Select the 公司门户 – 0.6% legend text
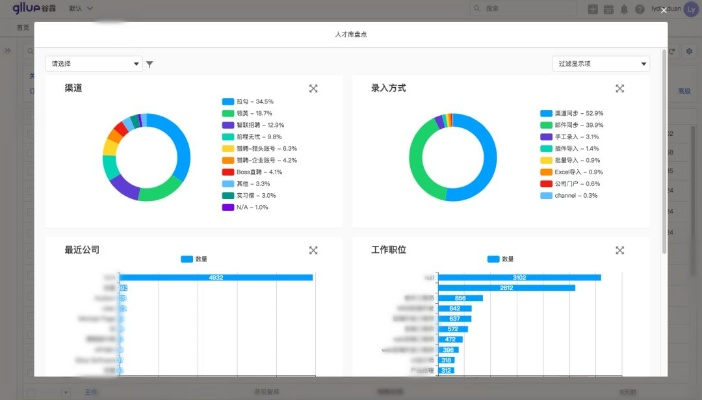 pos(578,184)
